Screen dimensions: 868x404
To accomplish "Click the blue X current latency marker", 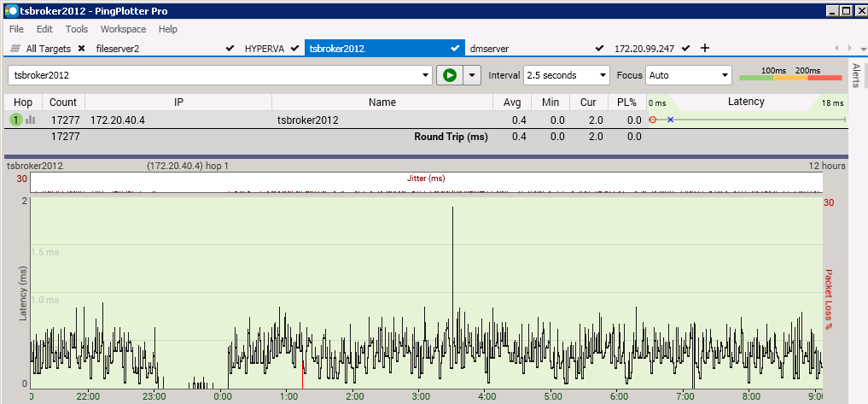I will coord(670,120).
